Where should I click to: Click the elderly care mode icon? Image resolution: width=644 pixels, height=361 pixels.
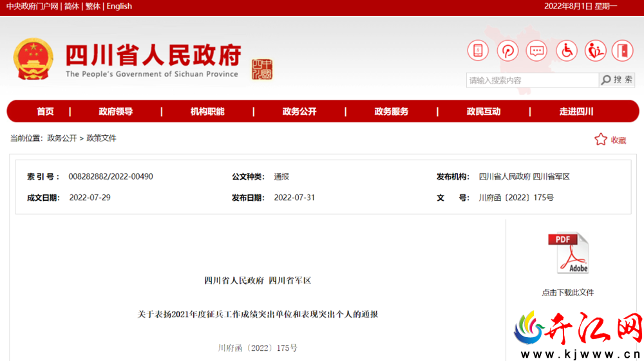tap(595, 51)
